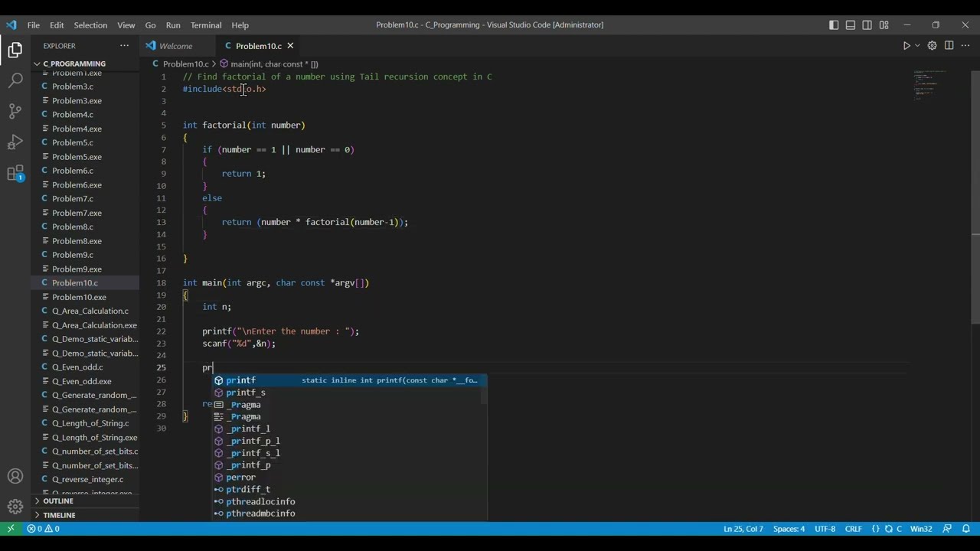The height and width of the screenshot is (551, 980).
Task: Expand the TIMELINE section
Action: (x=59, y=515)
